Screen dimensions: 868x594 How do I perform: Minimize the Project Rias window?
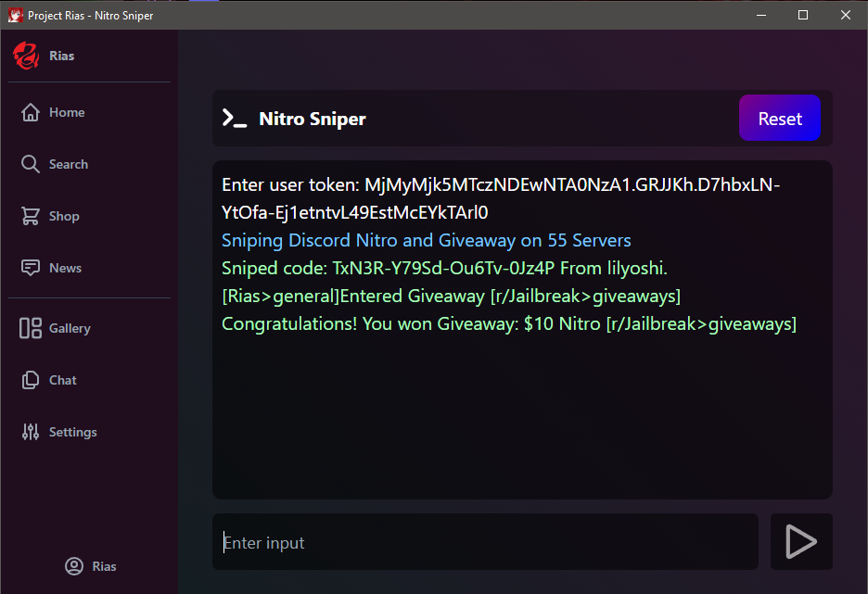click(x=760, y=15)
